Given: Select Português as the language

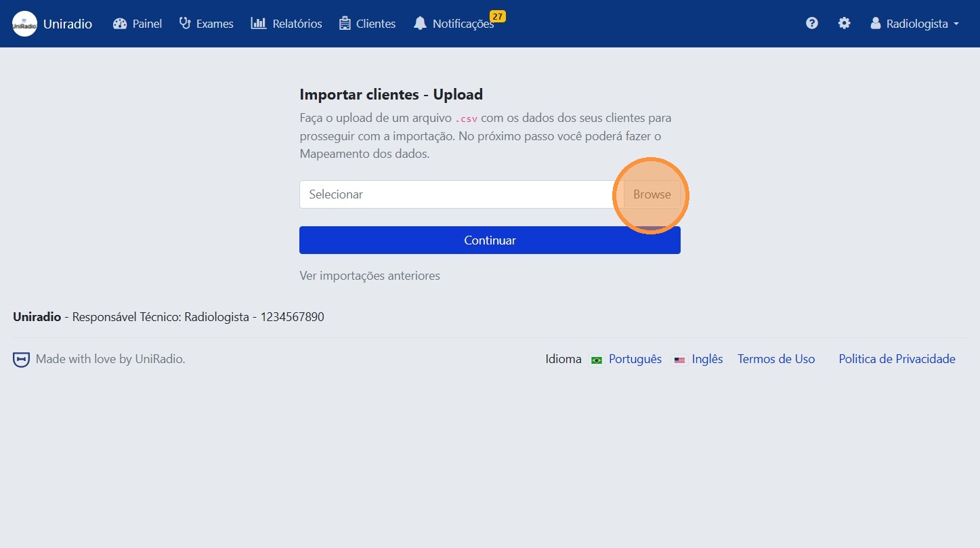Looking at the screenshot, I should click(635, 359).
